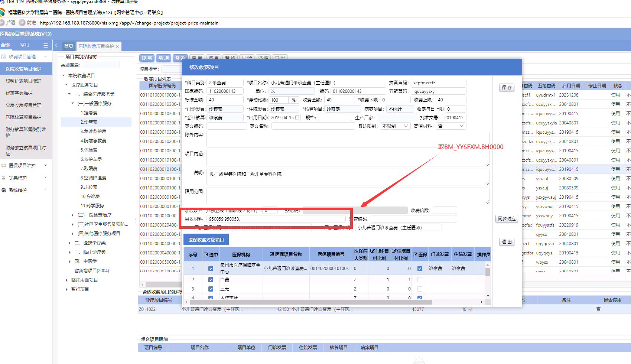The height and width of the screenshot is (364, 631).
Task: Toggle 医保 checkbox for row 1
Action: tap(420, 269)
